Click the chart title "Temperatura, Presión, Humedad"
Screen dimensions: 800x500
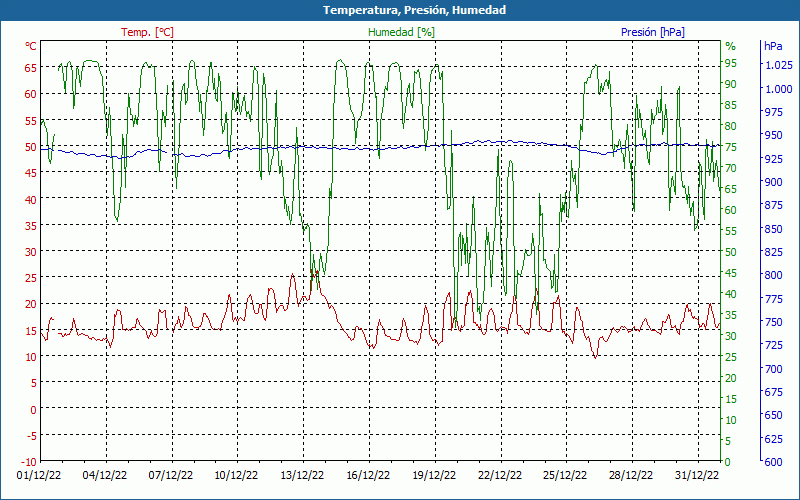tap(414, 10)
